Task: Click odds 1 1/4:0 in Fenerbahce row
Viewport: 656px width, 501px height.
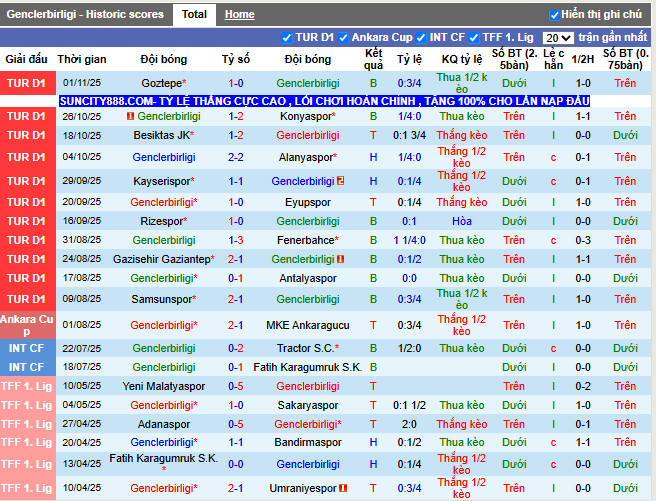Action: click(409, 240)
